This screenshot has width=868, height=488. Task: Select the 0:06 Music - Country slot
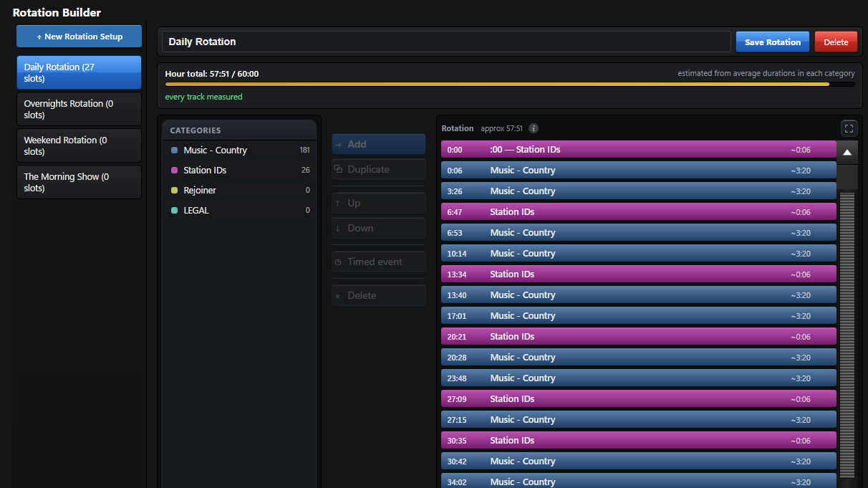pyautogui.click(x=639, y=171)
